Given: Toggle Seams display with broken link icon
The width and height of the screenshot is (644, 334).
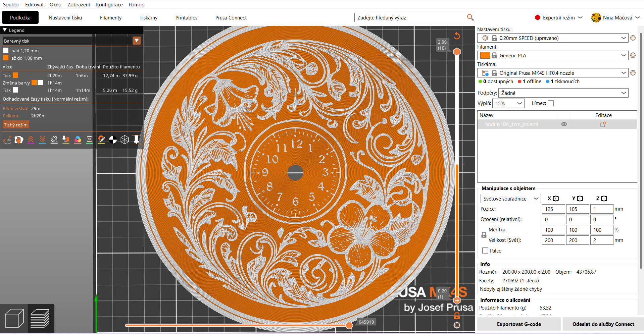Looking at the screenshot, I should 54,140.
